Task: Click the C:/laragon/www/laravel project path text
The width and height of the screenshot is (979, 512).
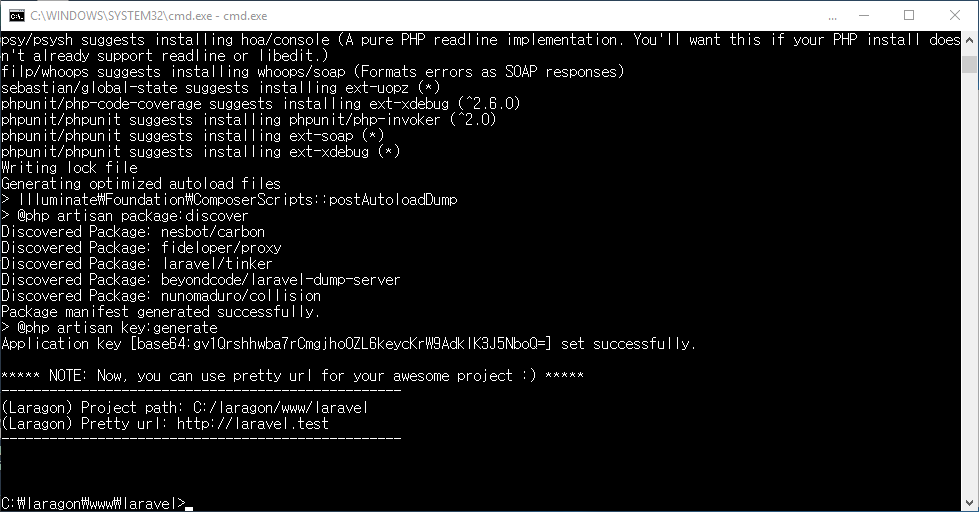Action: 284,408
